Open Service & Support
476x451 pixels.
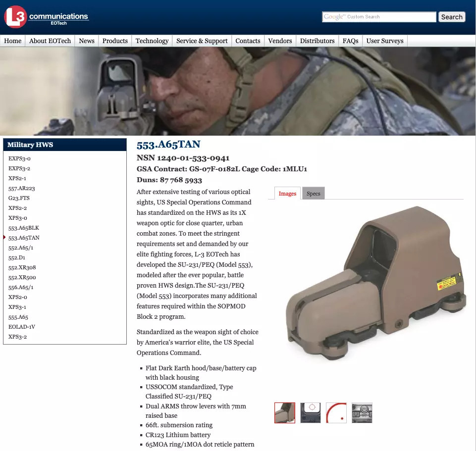202,41
